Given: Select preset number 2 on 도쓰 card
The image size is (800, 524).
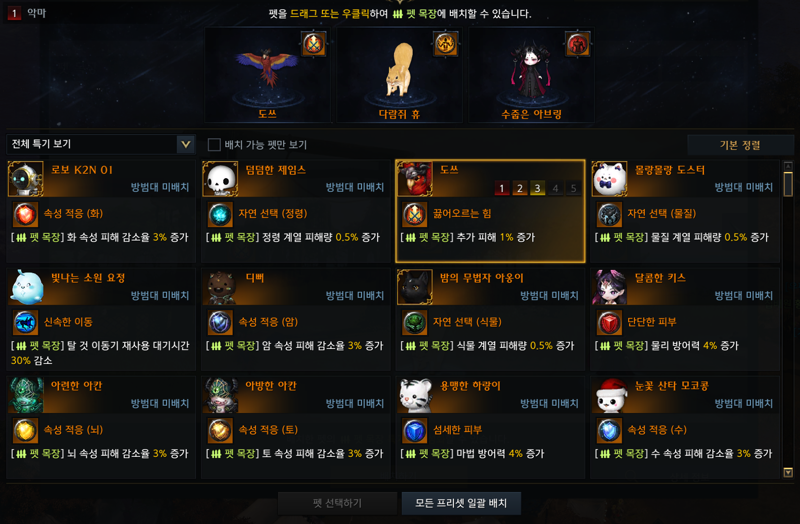Looking at the screenshot, I should [519, 188].
